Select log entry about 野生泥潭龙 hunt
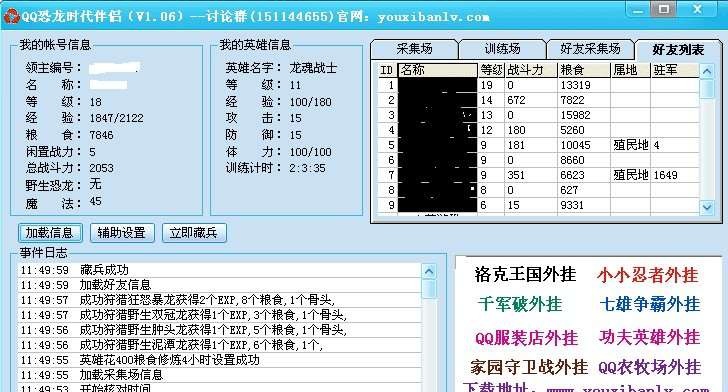 click(x=220, y=345)
